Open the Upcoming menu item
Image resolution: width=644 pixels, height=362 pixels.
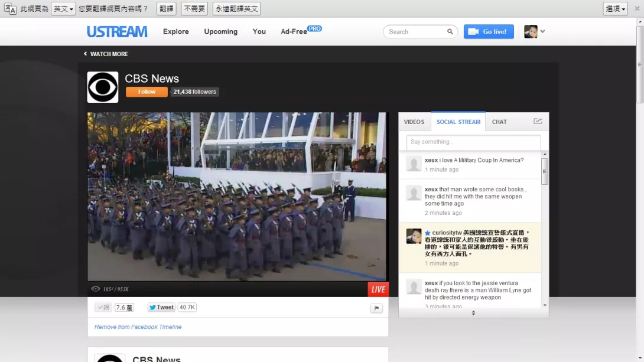220,32
